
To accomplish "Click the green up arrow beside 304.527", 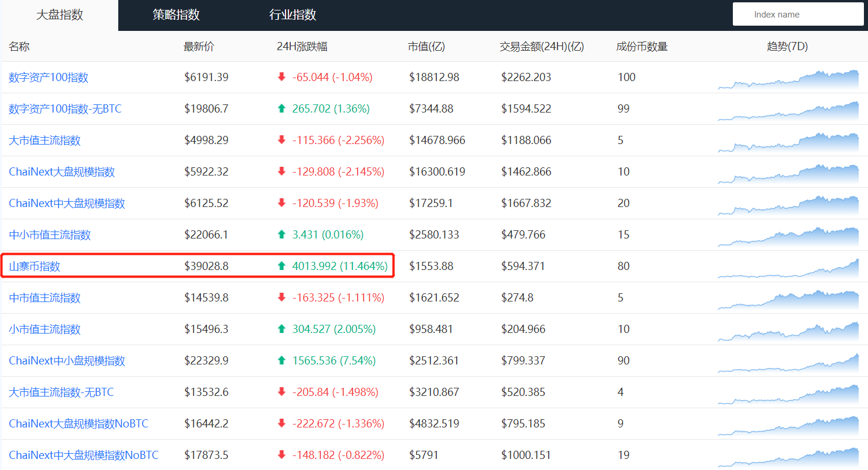I will pyautogui.click(x=282, y=329).
